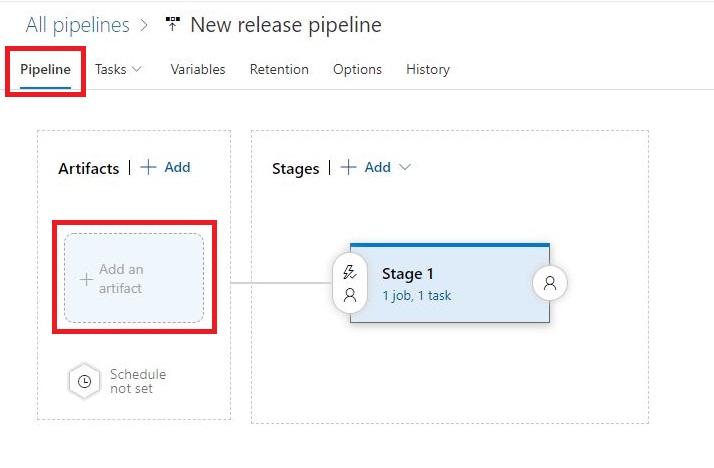The width and height of the screenshot is (714, 468).
Task: Open post-deployment conditions on Stage 1
Action: [x=549, y=283]
